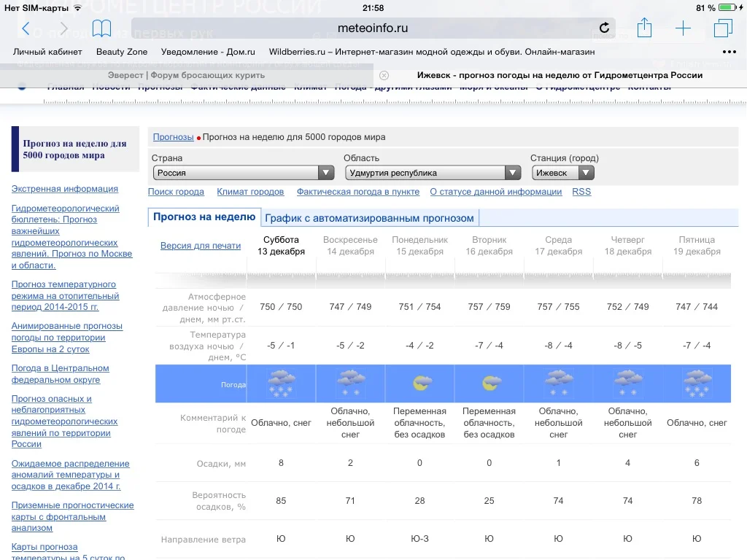Image resolution: width=747 pixels, height=560 pixels.
Task: Open the share sheet
Action: coord(644,28)
